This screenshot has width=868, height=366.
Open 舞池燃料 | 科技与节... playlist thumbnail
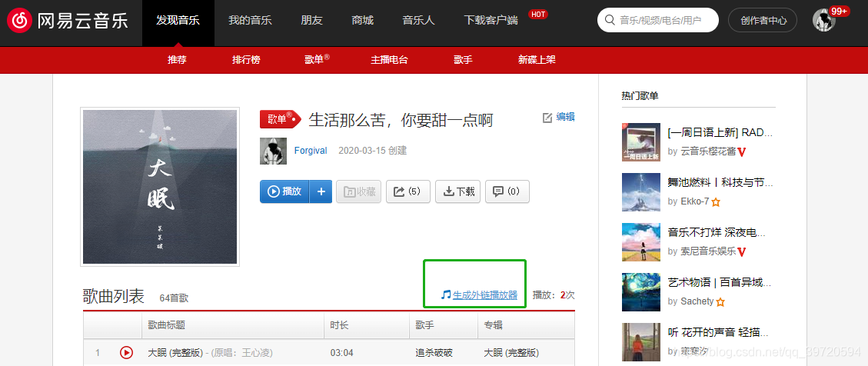tap(641, 192)
